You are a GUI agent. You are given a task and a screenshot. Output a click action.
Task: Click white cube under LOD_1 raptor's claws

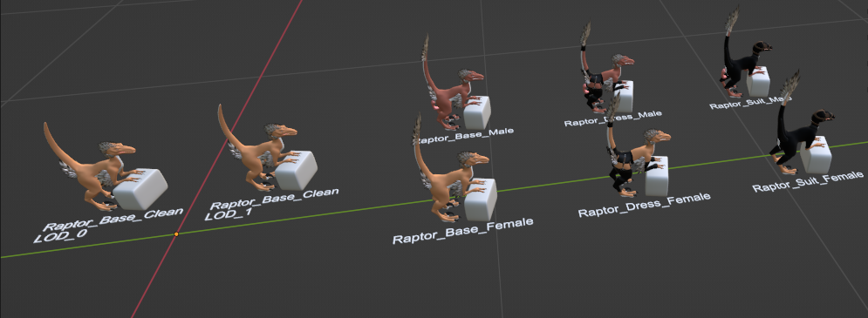296,171
